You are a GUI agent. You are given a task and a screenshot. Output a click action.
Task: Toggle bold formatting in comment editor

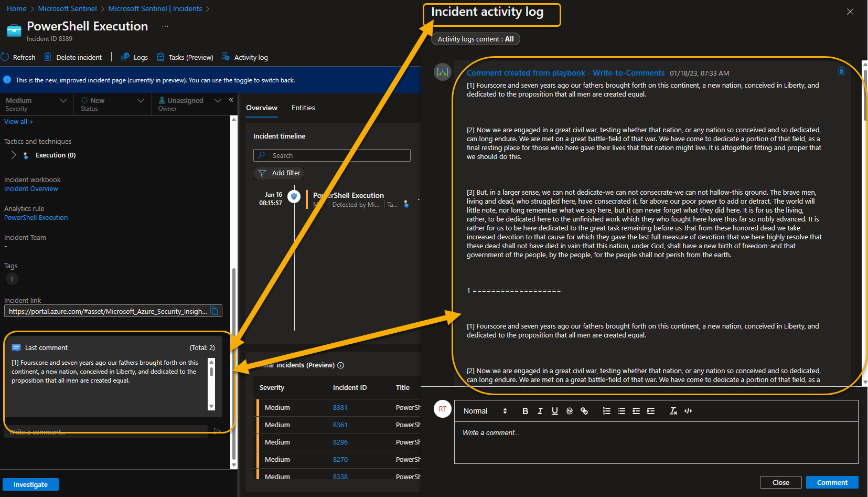[x=525, y=411]
